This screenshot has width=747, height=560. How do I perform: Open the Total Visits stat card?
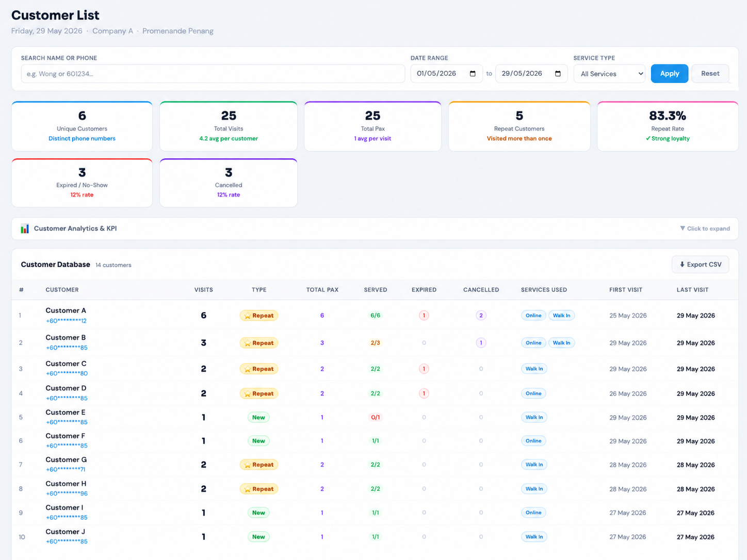(229, 126)
